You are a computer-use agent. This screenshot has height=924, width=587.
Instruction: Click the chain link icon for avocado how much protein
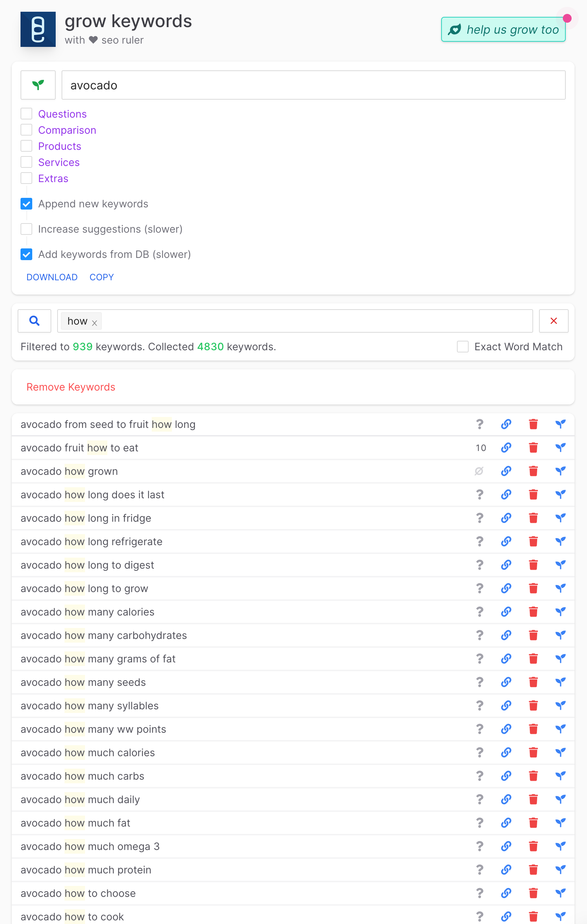[x=506, y=869]
